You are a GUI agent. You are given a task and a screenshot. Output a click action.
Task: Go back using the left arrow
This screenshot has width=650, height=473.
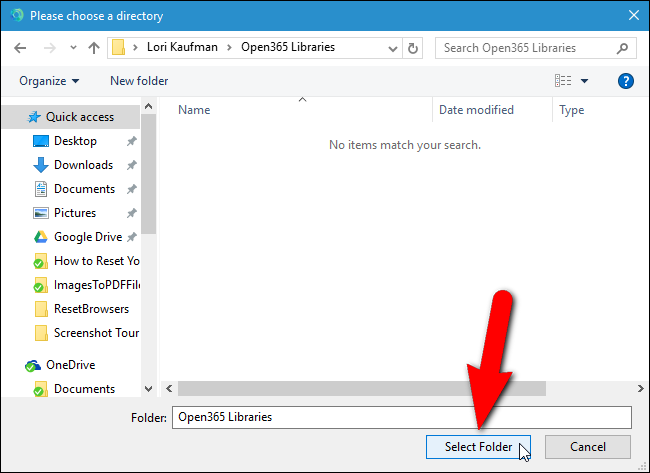tap(20, 48)
